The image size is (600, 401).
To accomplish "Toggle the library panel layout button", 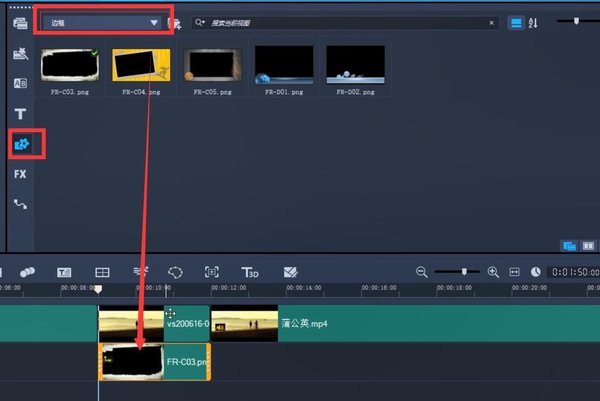I will pyautogui.click(x=570, y=244).
